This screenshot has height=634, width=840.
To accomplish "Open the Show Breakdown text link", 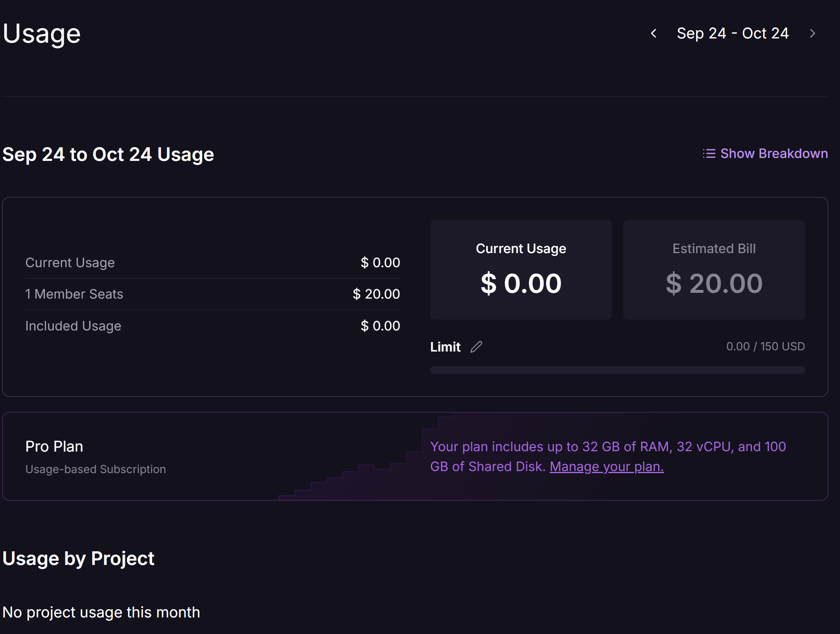I will [x=774, y=153].
